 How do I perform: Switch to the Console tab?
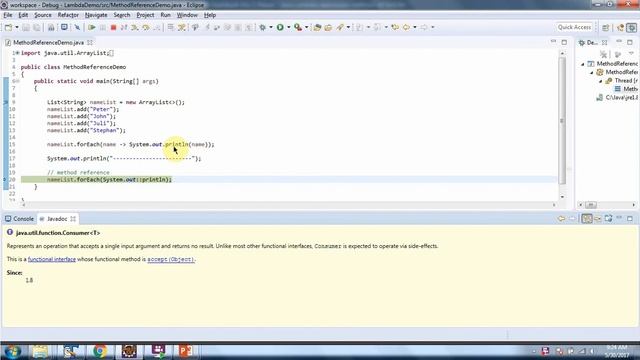[19, 219]
